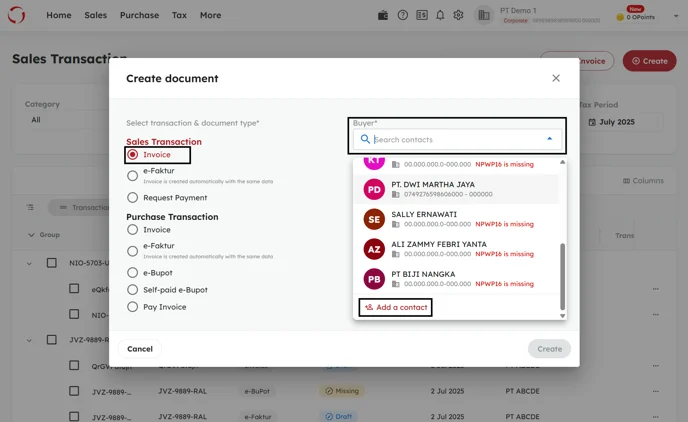Viewport: 688px width, 422px height.
Task: Select e-Faktur under Sales Transaction
Action: pos(133,176)
